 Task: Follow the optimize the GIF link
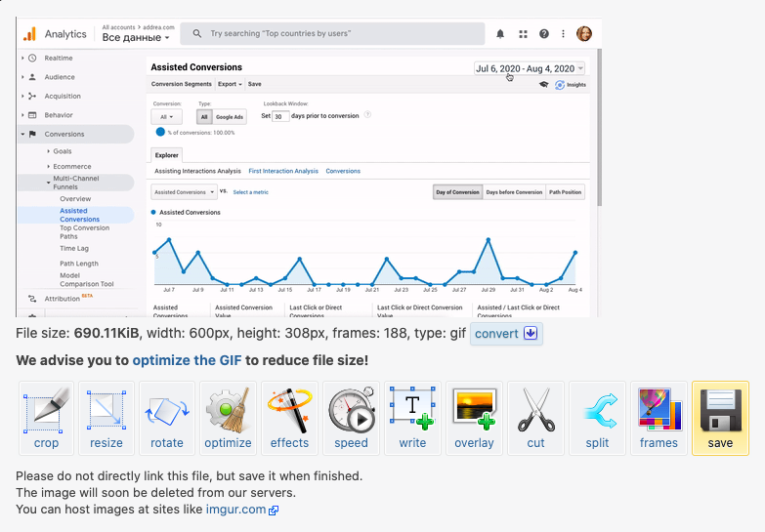[x=187, y=360]
